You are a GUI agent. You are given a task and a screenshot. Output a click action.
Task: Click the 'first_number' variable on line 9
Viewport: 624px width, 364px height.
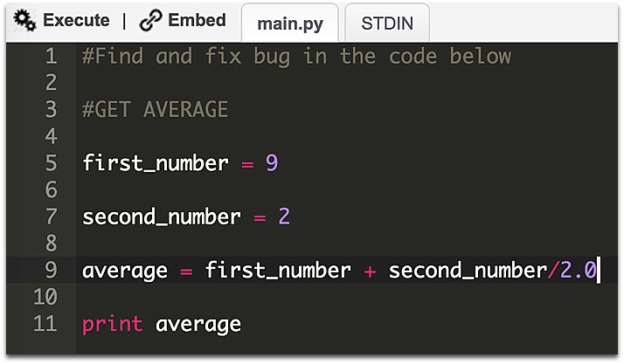[278, 271]
